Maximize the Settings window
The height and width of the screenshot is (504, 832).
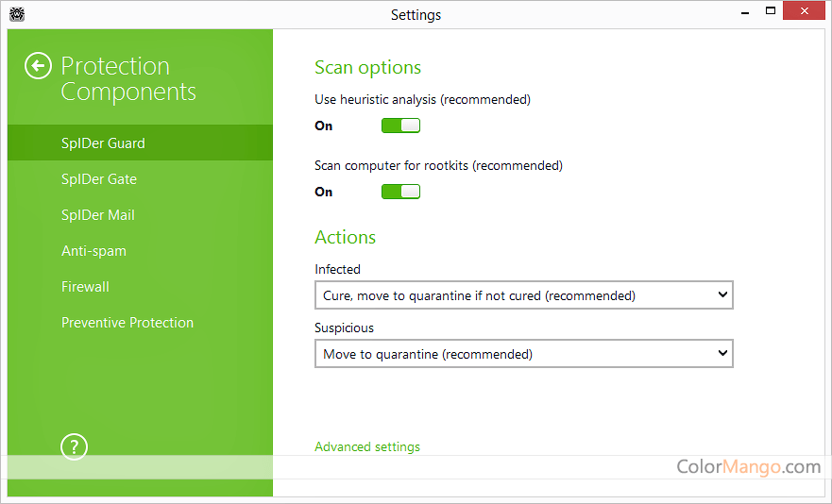coord(771,12)
